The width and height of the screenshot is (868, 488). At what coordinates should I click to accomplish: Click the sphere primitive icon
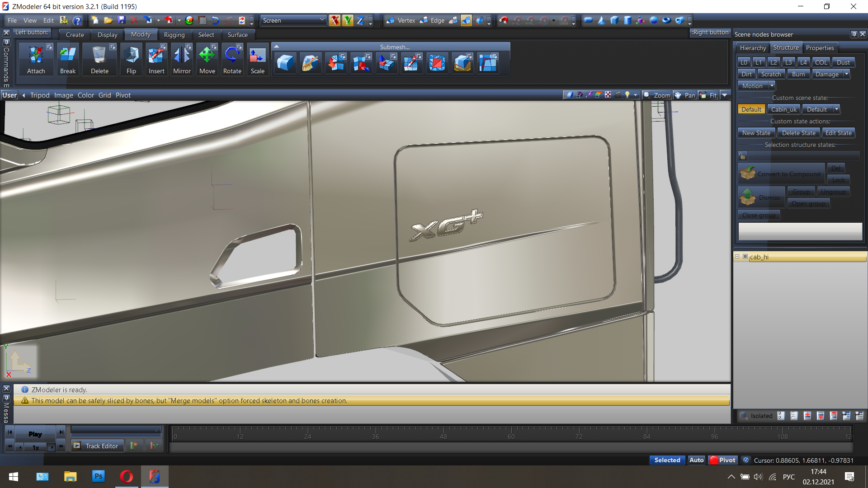(x=654, y=20)
